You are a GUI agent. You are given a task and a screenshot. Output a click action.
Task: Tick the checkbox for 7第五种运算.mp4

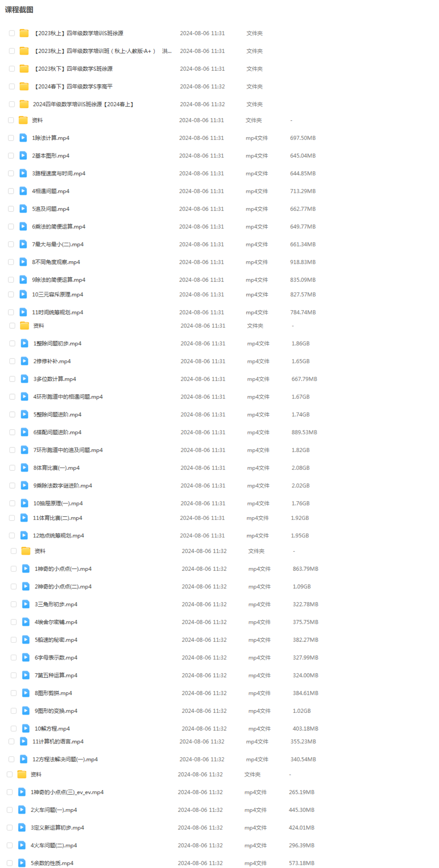tap(14, 676)
